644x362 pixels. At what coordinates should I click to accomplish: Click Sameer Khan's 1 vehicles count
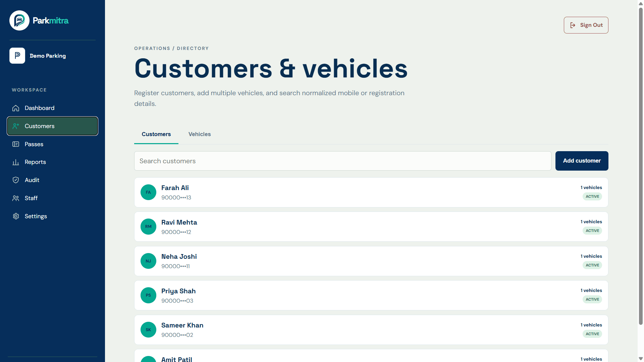coord(591,325)
